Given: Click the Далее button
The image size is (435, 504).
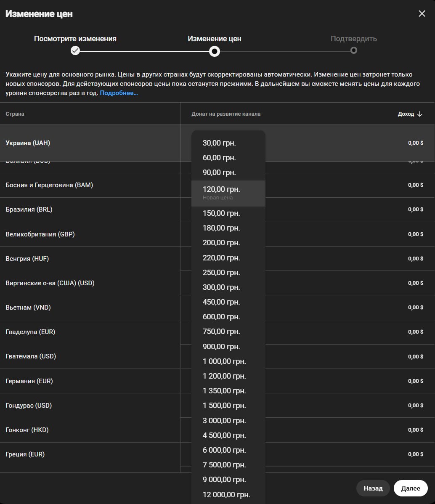Looking at the screenshot, I should click(411, 488).
